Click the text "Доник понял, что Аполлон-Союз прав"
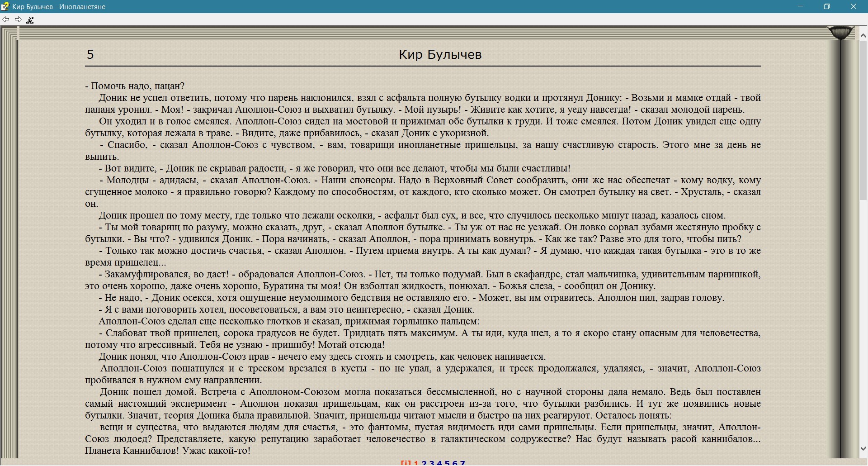 click(184, 357)
